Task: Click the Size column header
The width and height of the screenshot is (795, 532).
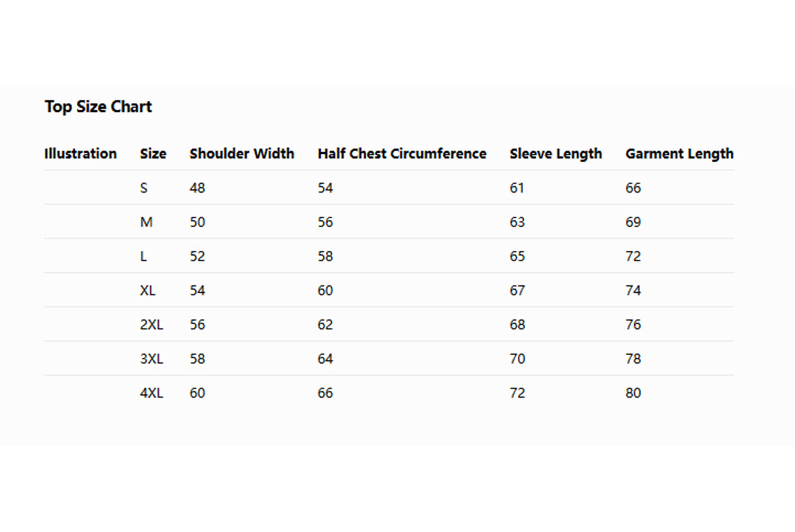Action: pyautogui.click(x=153, y=154)
